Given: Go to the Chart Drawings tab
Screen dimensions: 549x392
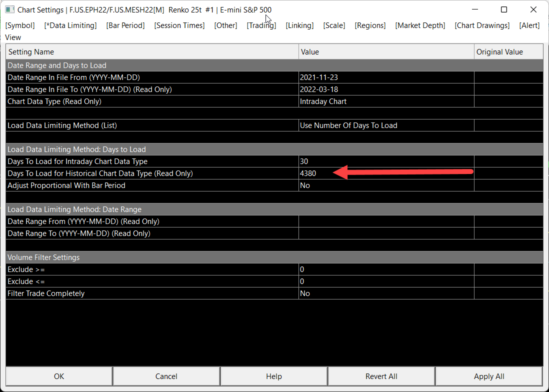Looking at the screenshot, I should [x=482, y=25].
